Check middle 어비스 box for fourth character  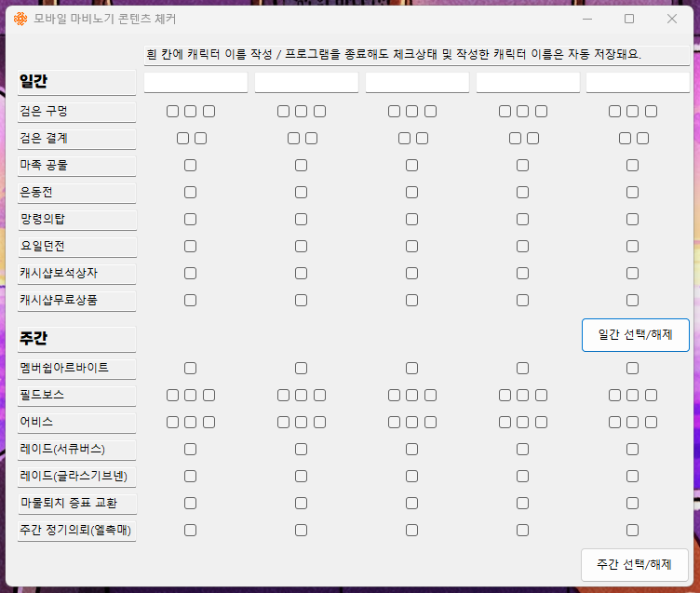click(x=522, y=423)
